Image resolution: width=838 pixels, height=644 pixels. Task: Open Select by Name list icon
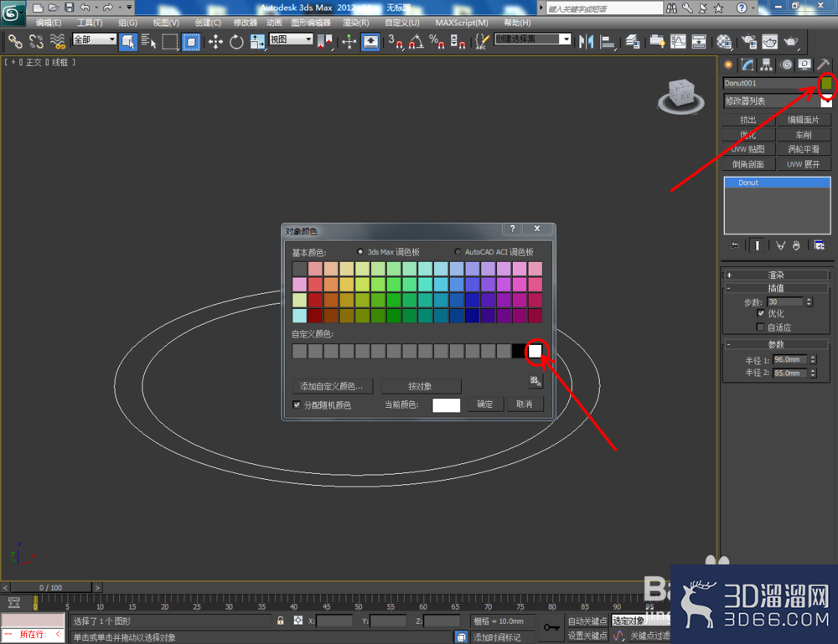(149, 42)
